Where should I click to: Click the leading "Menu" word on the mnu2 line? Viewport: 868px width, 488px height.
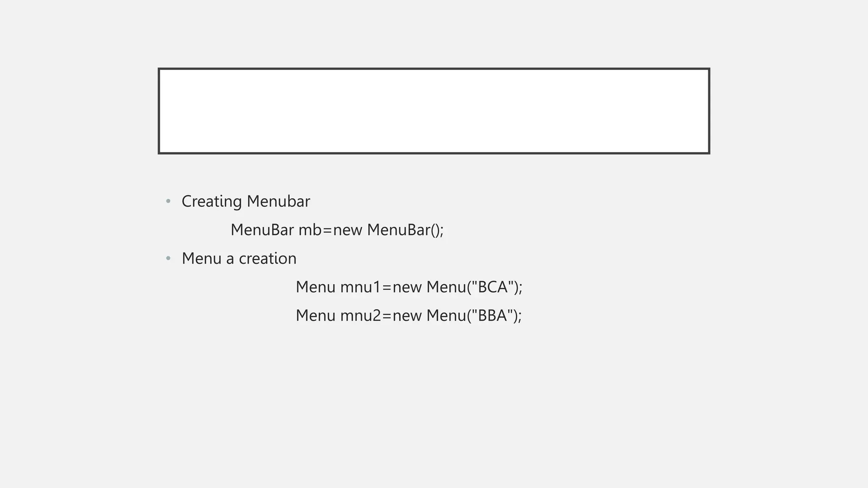(x=315, y=316)
